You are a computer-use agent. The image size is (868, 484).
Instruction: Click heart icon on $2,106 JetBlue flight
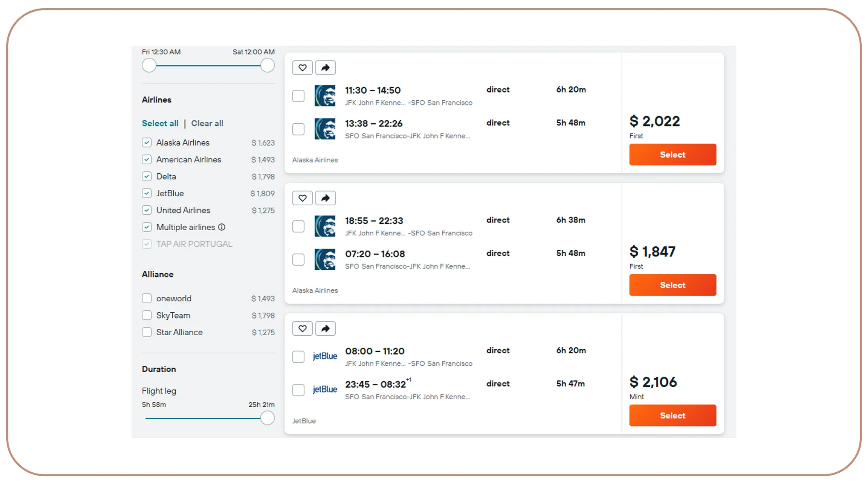pyautogui.click(x=302, y=328)
